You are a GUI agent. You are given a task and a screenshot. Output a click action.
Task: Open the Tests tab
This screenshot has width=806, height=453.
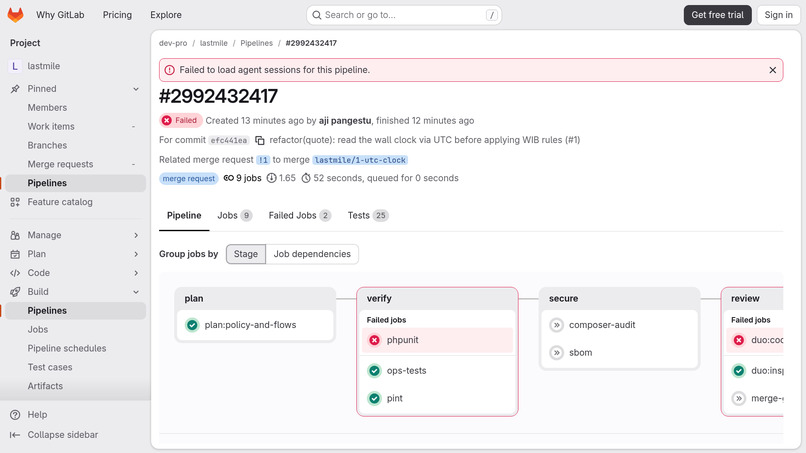point(368,215)
